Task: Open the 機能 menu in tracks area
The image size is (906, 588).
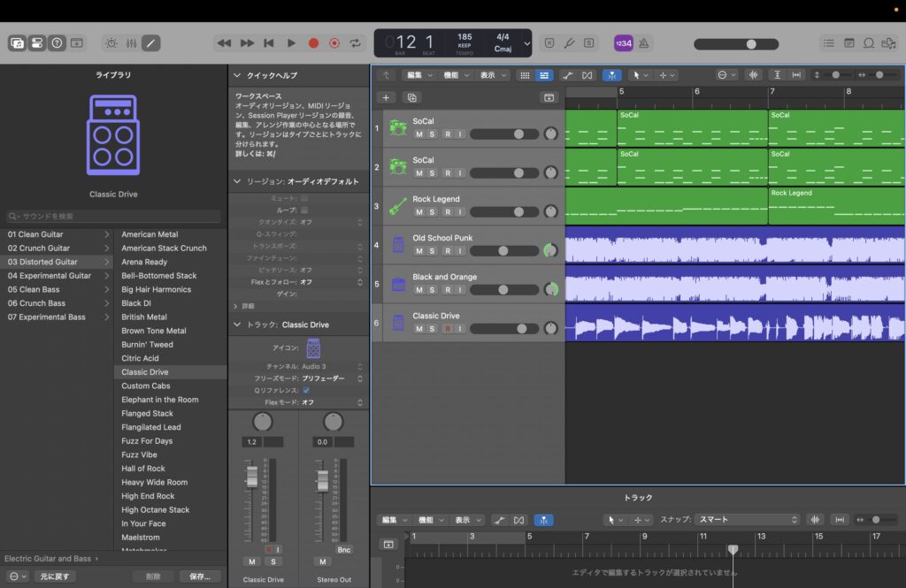Action: point(456,75)
